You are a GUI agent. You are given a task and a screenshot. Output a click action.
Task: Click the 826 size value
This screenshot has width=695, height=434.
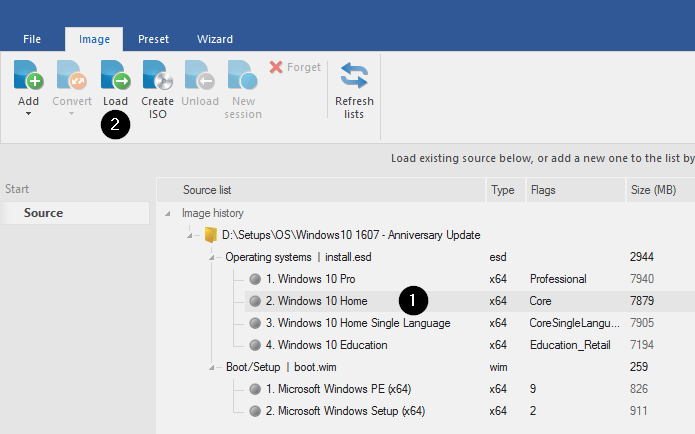[x=639, y=389]
